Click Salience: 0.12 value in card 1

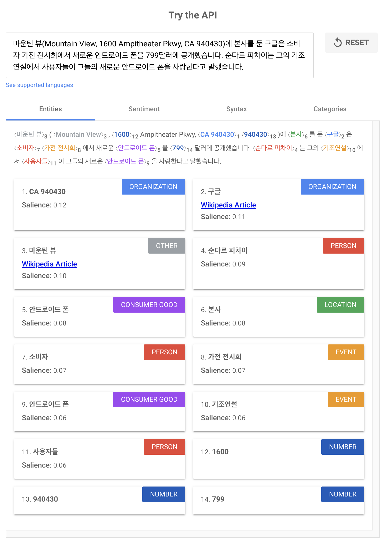pos(44,205)
